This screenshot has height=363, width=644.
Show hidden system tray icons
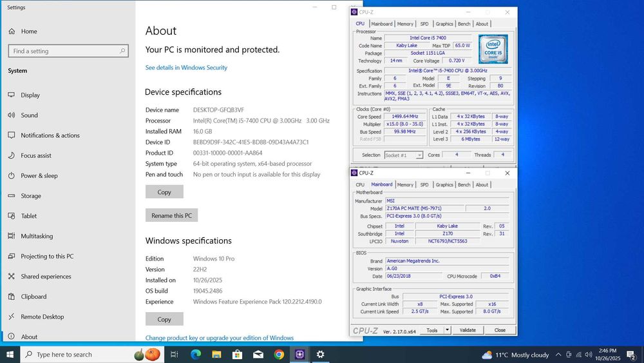click(558, 355)
